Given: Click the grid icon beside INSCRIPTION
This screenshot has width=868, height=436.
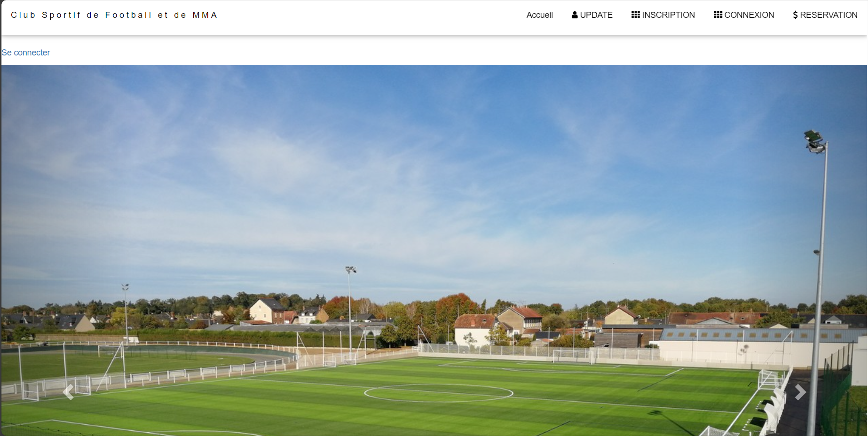Looking at the screenshot, I should pos(636,15).
